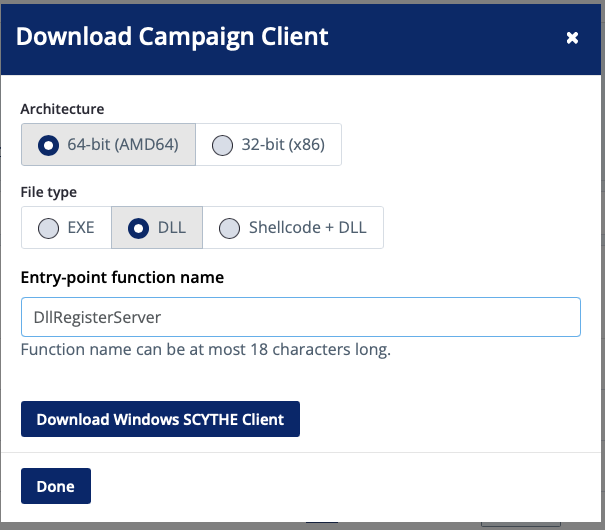Click the Entry-point function name label
This screenshot has height=530, width=605.
pos(122,277)
